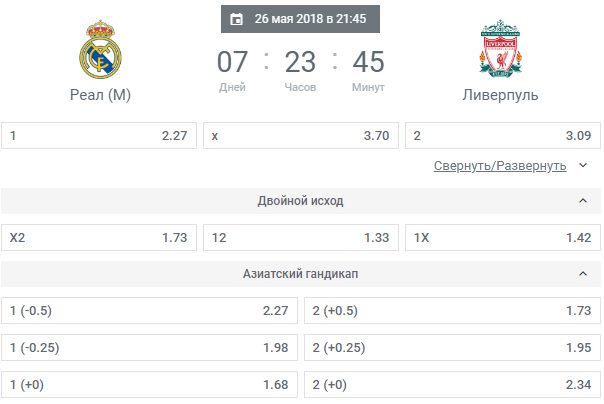Screen dimensions: 604x404
Task: Choose handicap 1 (+0) at 1.68
Action: (x=149, y=384)
